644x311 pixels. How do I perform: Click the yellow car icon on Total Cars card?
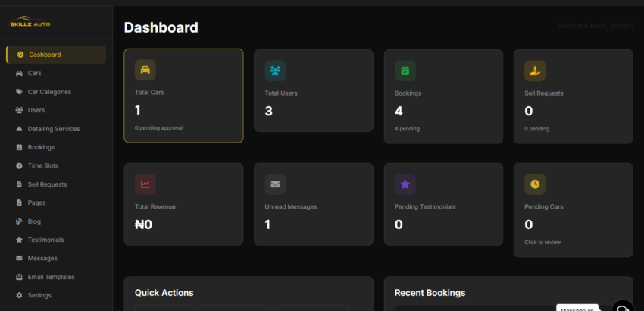click(145, 70)
